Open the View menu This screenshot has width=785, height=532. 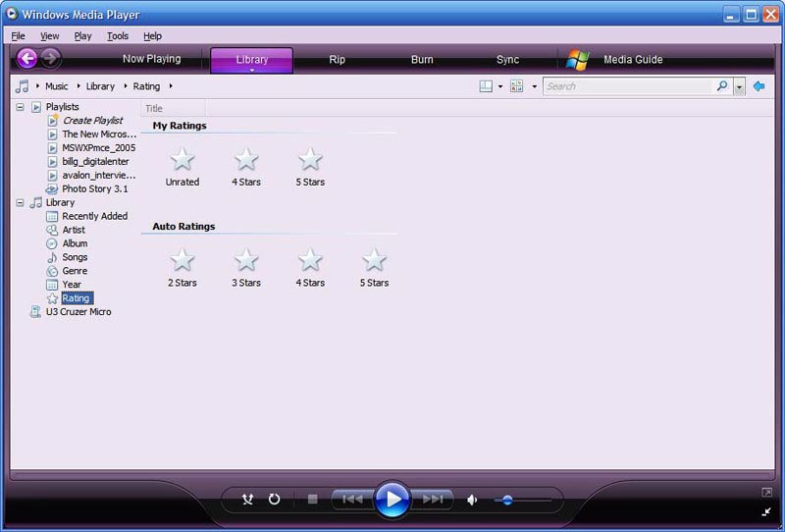point(50,36)
